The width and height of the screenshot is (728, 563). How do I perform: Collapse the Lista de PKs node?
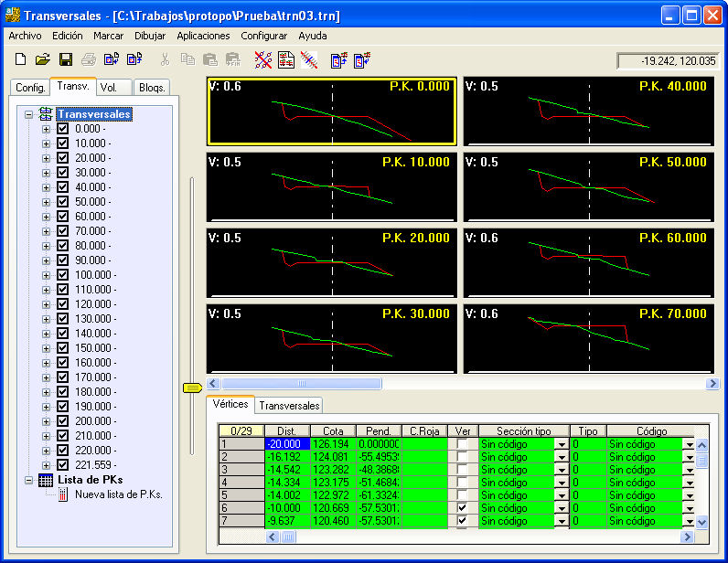[28, 481]
